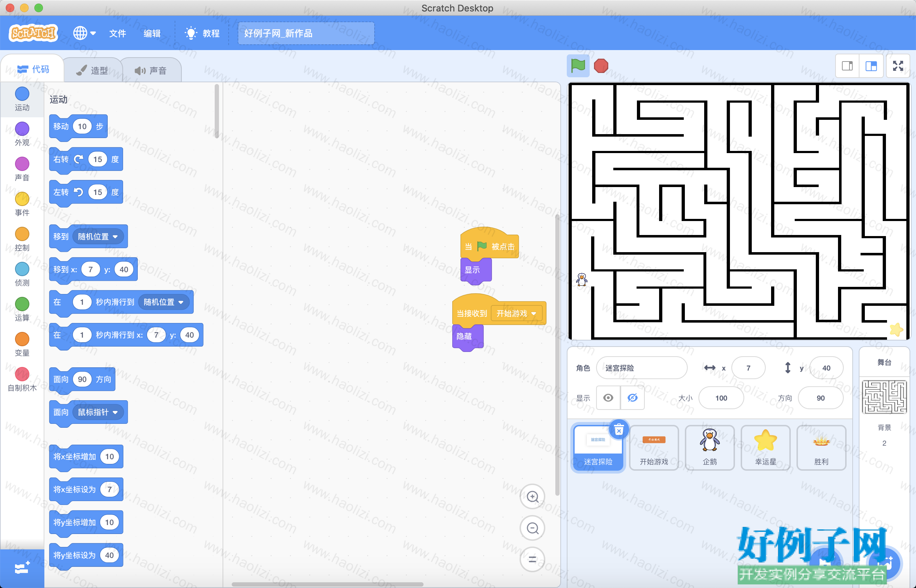Delete the 迷宫探险 sprite via trash icon

click(619, 430)
